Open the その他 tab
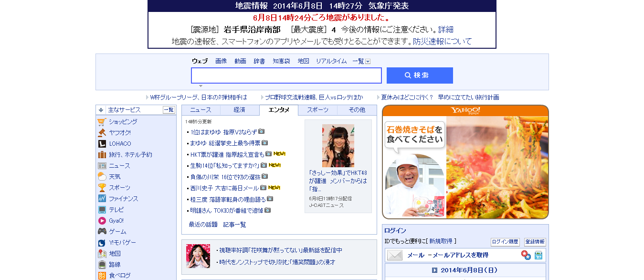This screenshot has height=280, width=644. coord(357,110)
